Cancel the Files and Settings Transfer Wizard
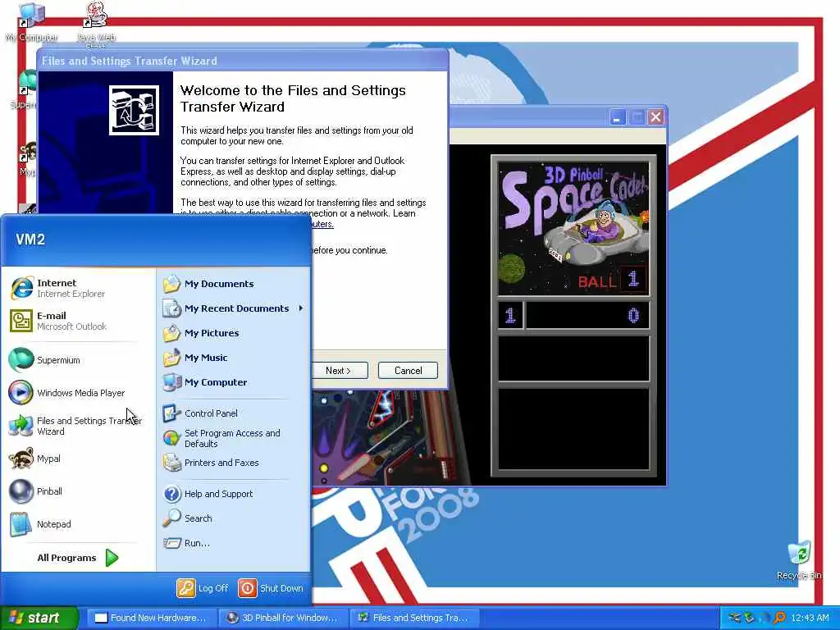This screenshot has width=840, height=630. (x=408, y=371)
